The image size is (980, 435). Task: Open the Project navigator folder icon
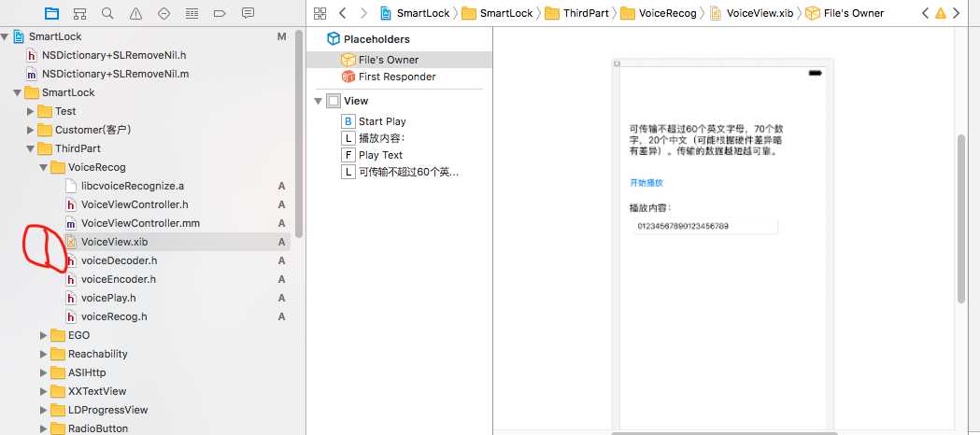(52, 13)
